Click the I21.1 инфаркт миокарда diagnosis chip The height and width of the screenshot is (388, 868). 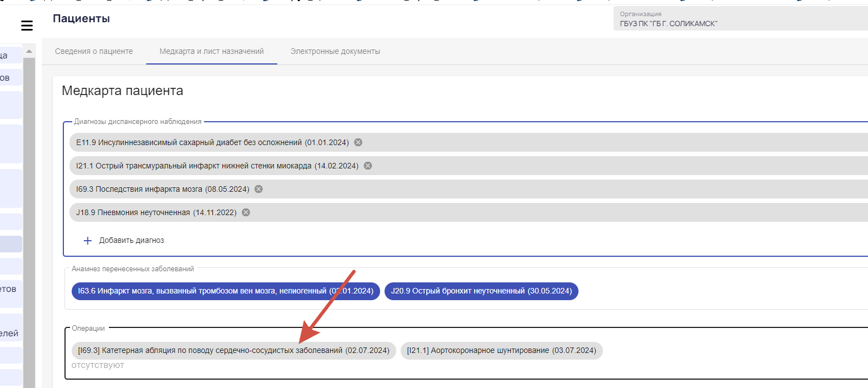468,166
